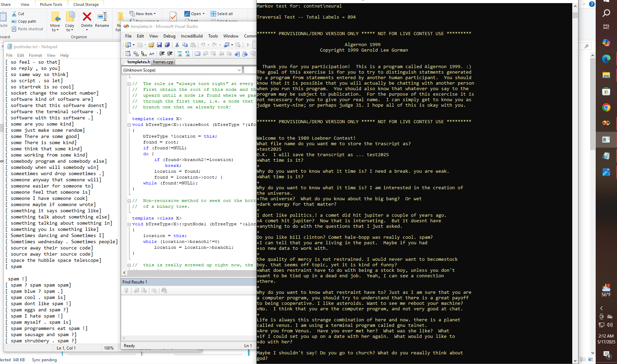Click the Open File folder icon in Visual Studio

point(151,45)
